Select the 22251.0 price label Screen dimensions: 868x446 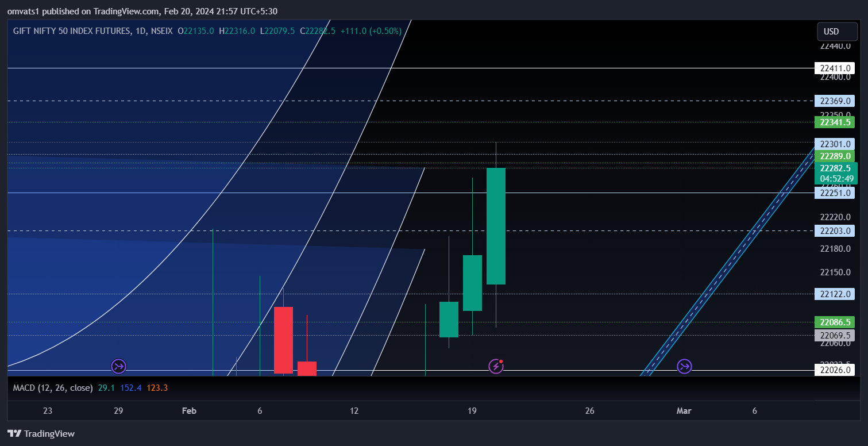834,193
